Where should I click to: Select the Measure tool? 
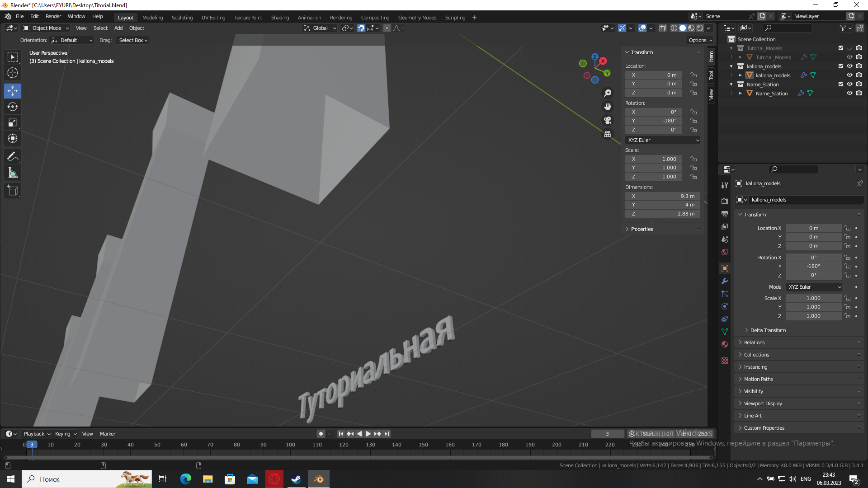[13, 173]
